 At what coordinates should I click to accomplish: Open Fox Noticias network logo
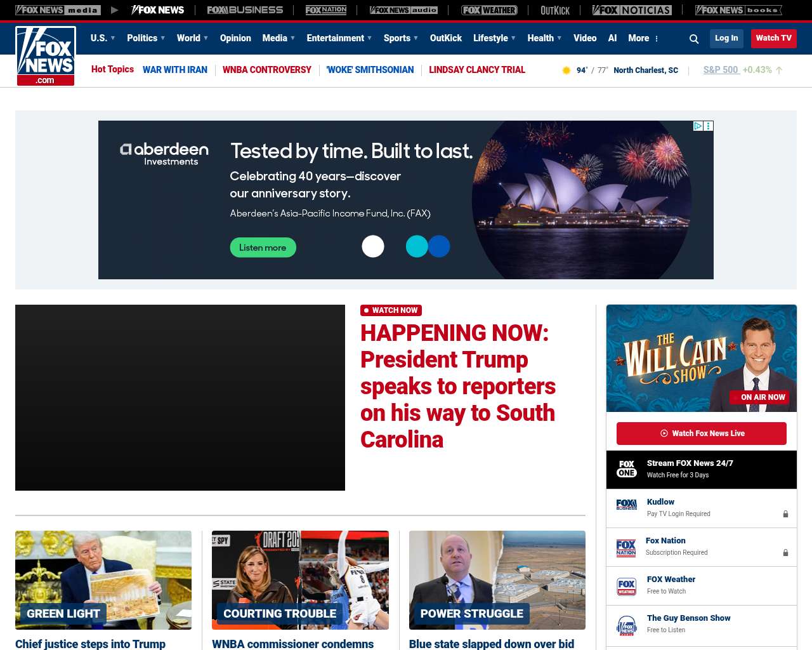[632, 10]
